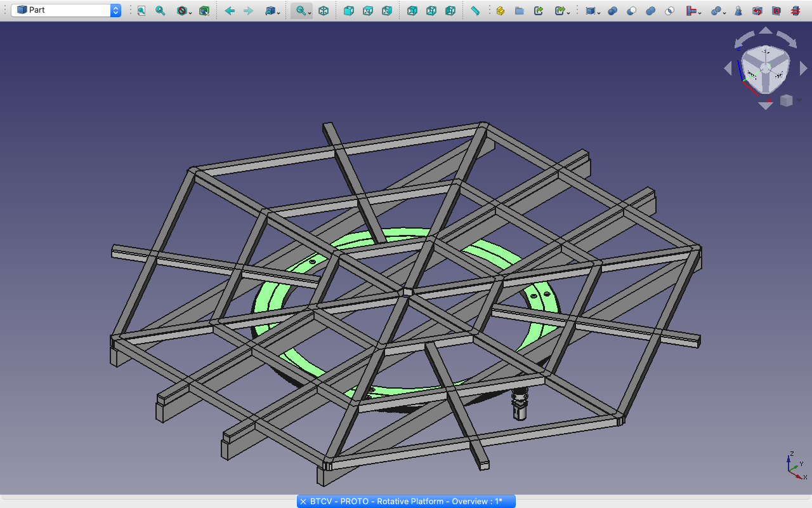
Task: Switch to isometric view
Action: pos(324,11)
